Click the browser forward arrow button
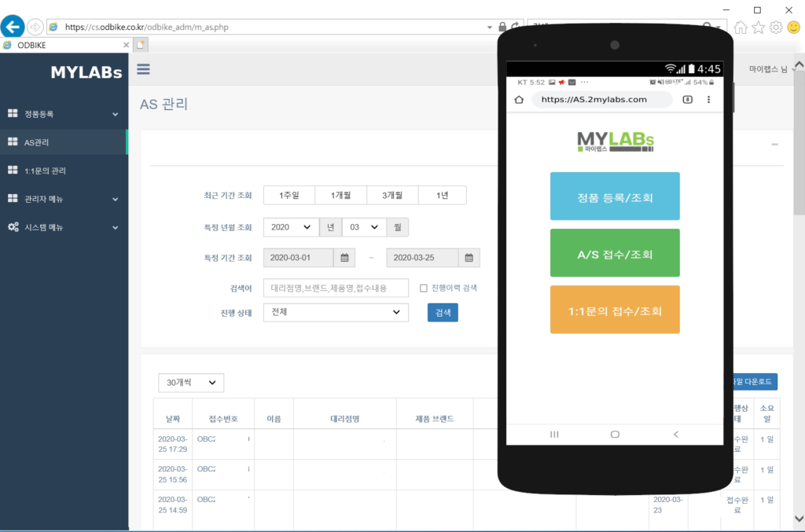This screenshot has width=805, height=532. click(x=35, y=27)
